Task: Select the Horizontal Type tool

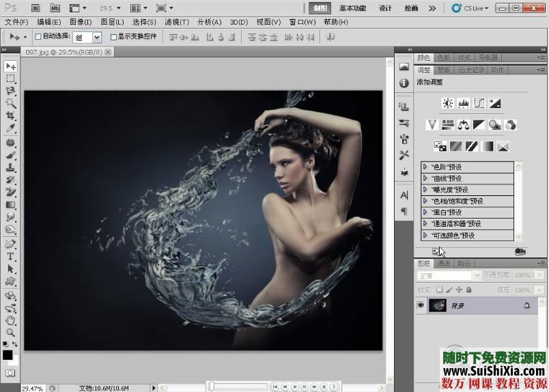Action: tap(10, 256)
